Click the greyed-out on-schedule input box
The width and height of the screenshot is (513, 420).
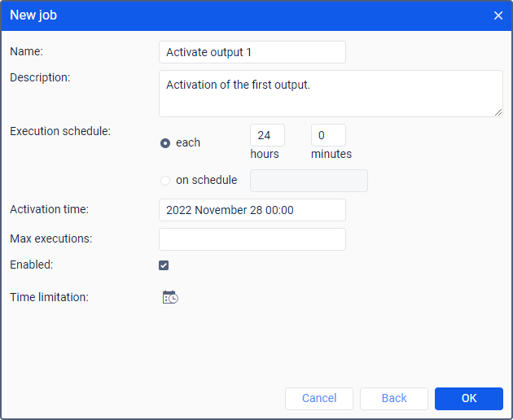click(x=309, y=181)
